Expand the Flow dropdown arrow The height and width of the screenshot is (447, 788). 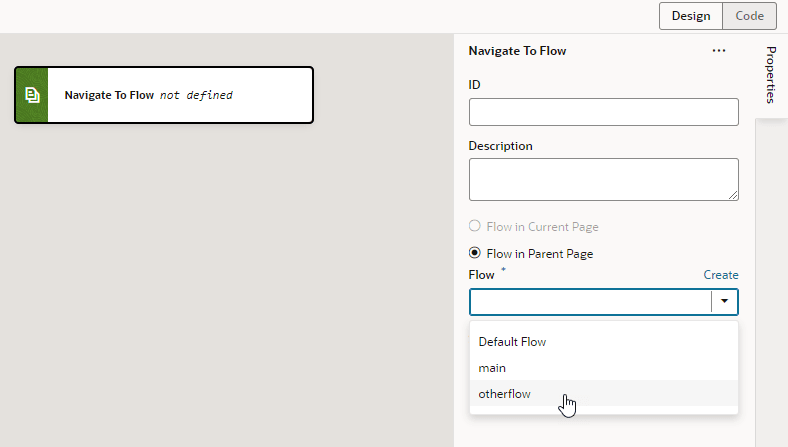[x=724, y=302]
